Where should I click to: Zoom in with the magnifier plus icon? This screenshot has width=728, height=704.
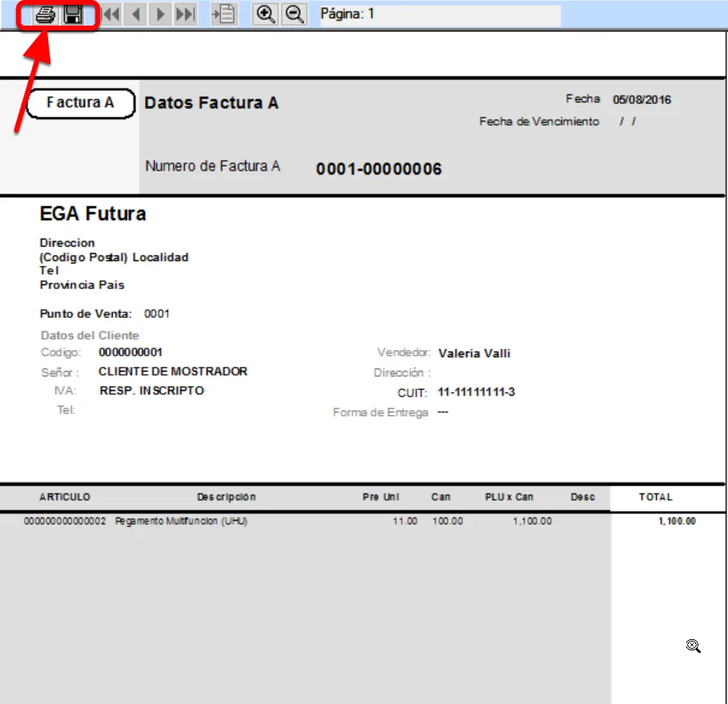(x=265, y=14)
